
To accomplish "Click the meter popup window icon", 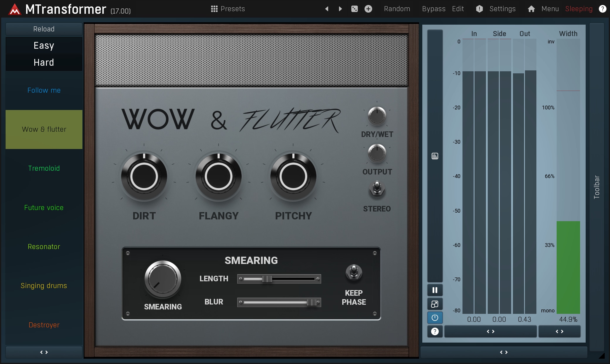I will (435, 304).
